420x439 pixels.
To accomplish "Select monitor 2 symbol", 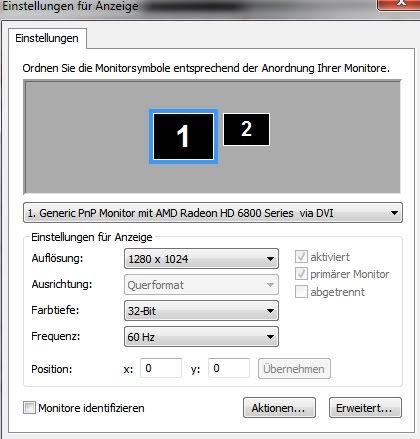I will point(246,129).
